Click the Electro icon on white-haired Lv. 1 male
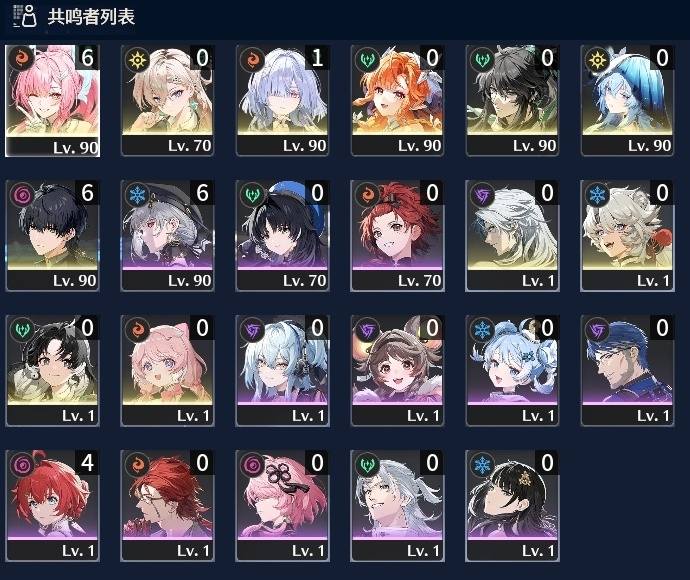 click(x=482, y=195)
